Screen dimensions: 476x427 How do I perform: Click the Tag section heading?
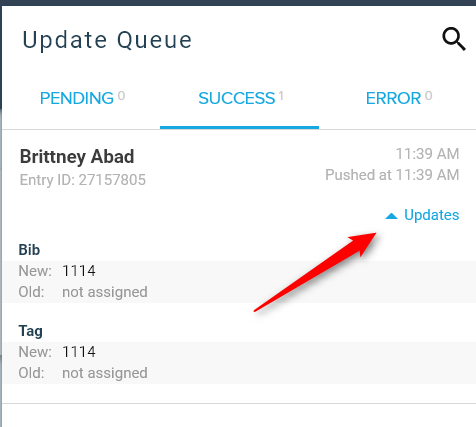click(x=31, y=331)
